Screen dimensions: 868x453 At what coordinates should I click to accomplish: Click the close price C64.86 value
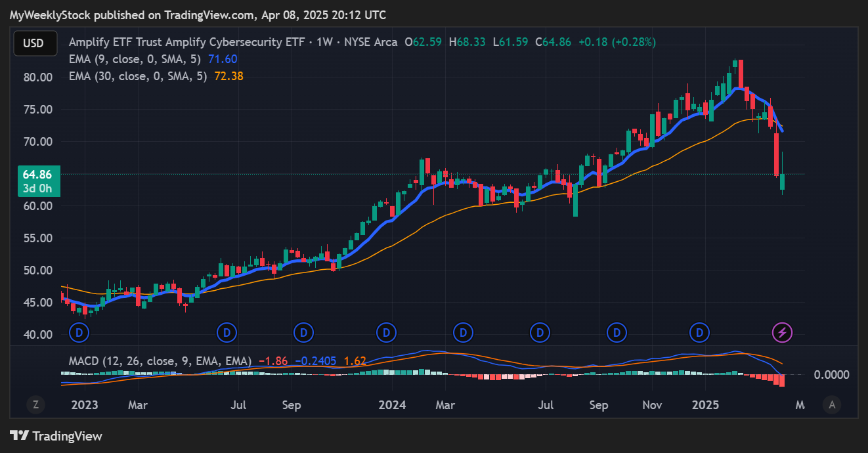tap(553, 42)
